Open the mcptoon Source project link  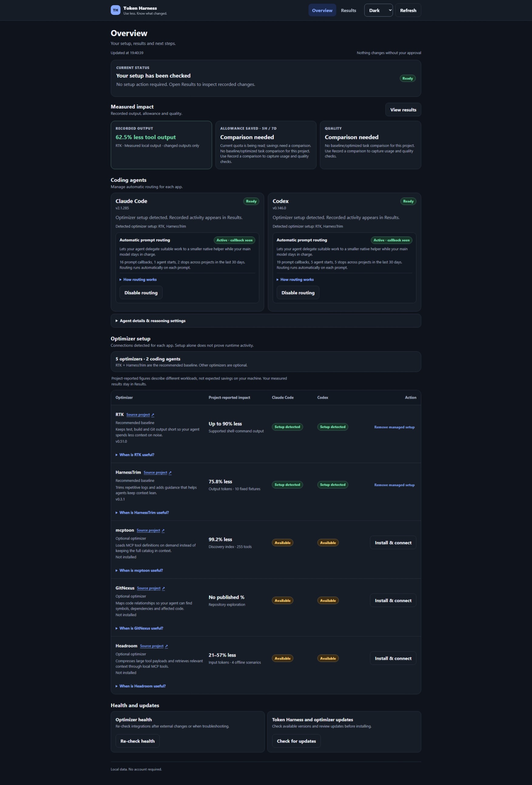151,530
